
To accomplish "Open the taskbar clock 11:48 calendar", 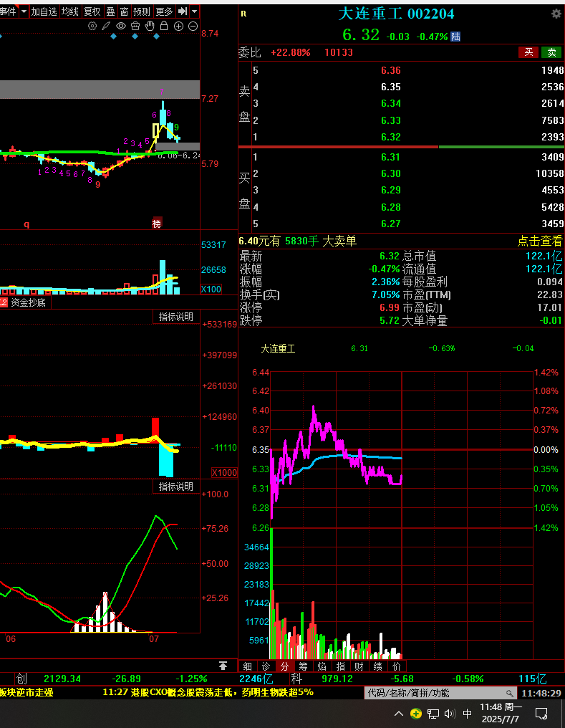I will [x=501, y=713].
